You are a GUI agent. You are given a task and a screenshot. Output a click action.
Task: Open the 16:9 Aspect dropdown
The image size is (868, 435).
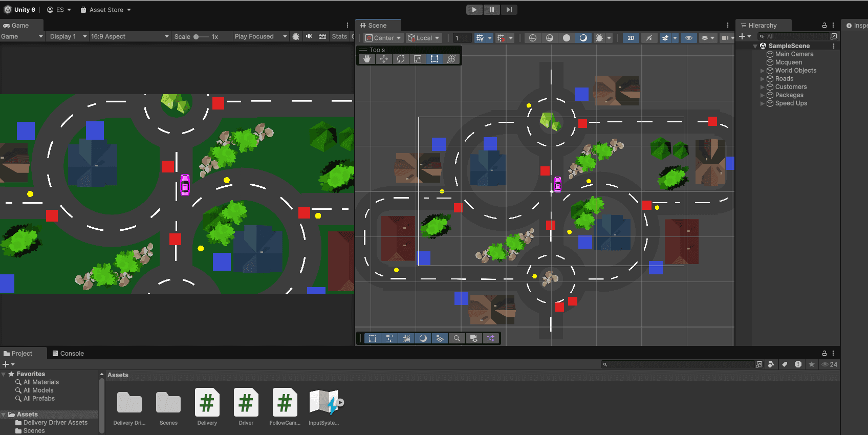point(129,36)
